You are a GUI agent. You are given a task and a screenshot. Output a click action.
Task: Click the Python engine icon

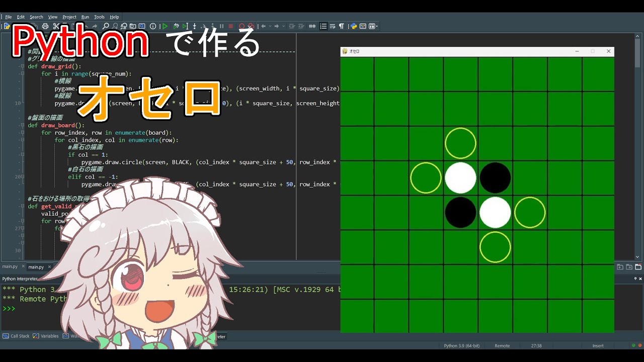(354, 26)
